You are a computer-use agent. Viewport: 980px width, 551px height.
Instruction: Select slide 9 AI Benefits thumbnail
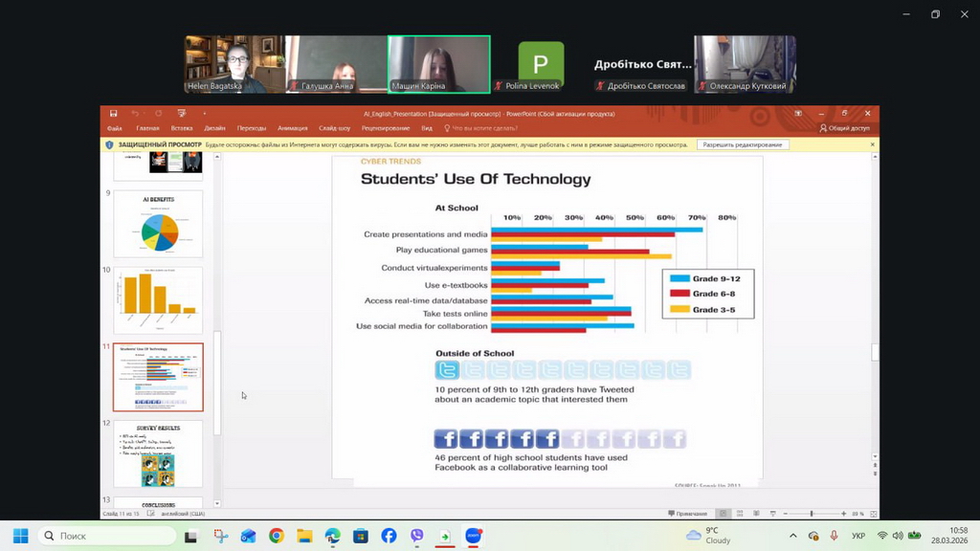pyautogui.click(x=159, y=224)
